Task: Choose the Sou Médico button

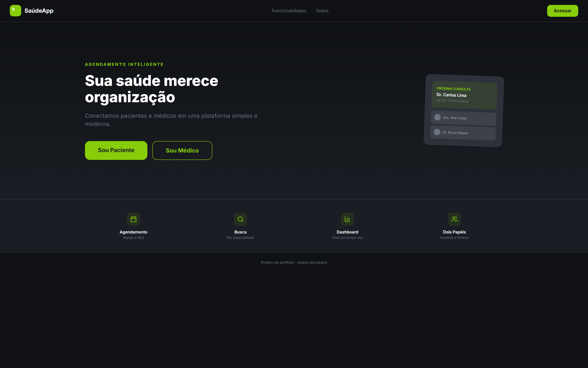Action: click(x=182, y=150)
